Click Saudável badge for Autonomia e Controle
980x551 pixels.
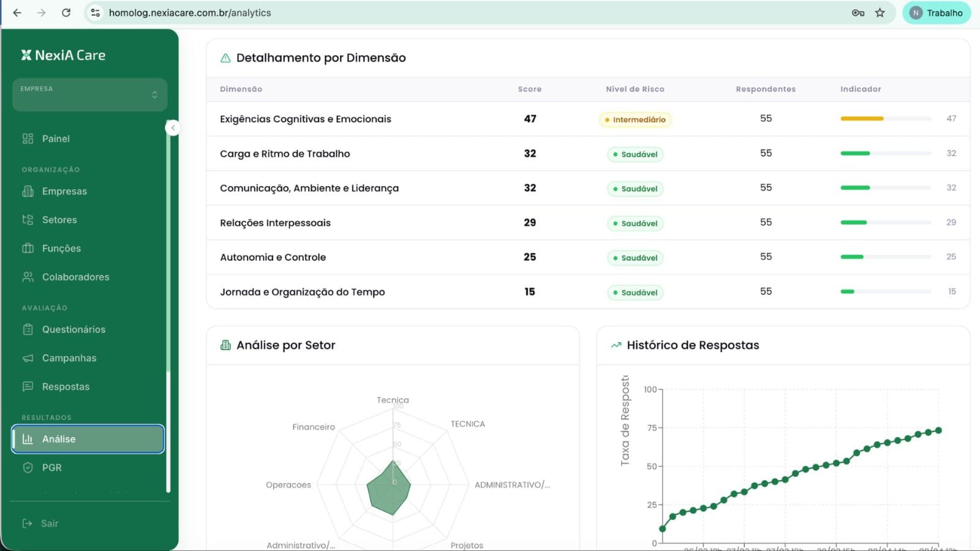point(635,258)
